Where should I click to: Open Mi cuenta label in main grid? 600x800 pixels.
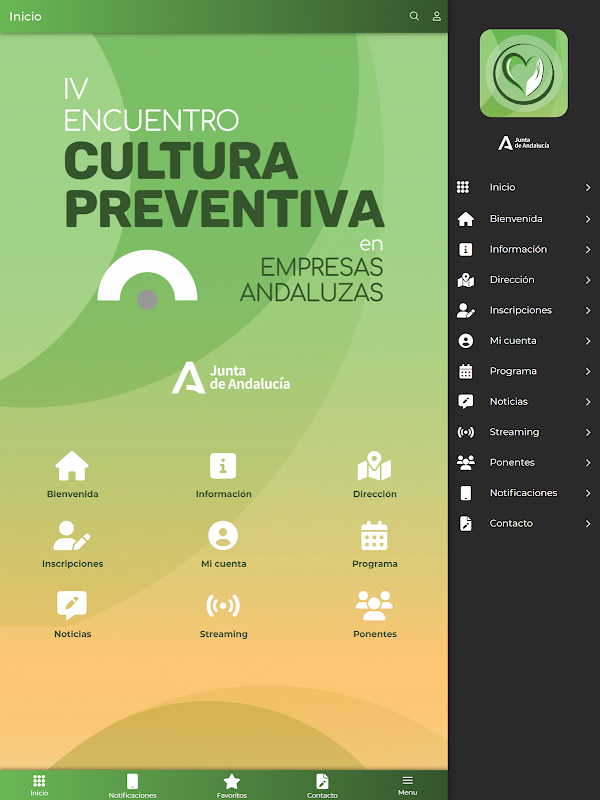pos(223,564)
